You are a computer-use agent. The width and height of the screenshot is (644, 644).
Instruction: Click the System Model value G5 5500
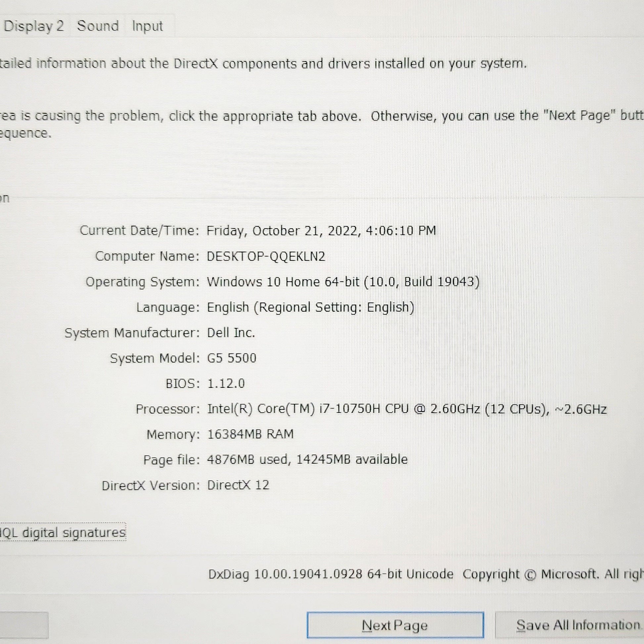(232, 358)
